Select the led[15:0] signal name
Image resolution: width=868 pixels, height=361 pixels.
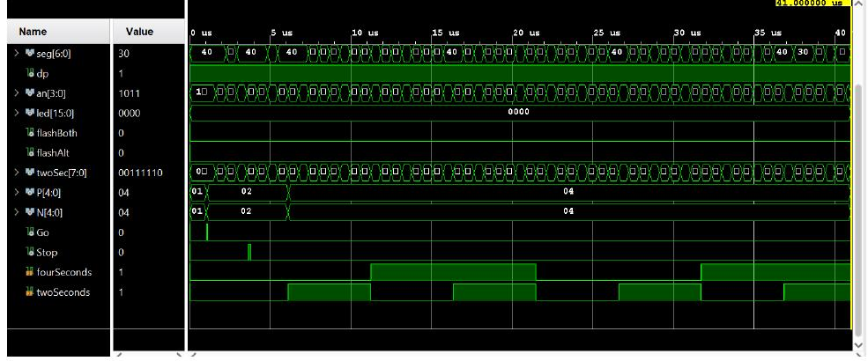tap(56, 114)
